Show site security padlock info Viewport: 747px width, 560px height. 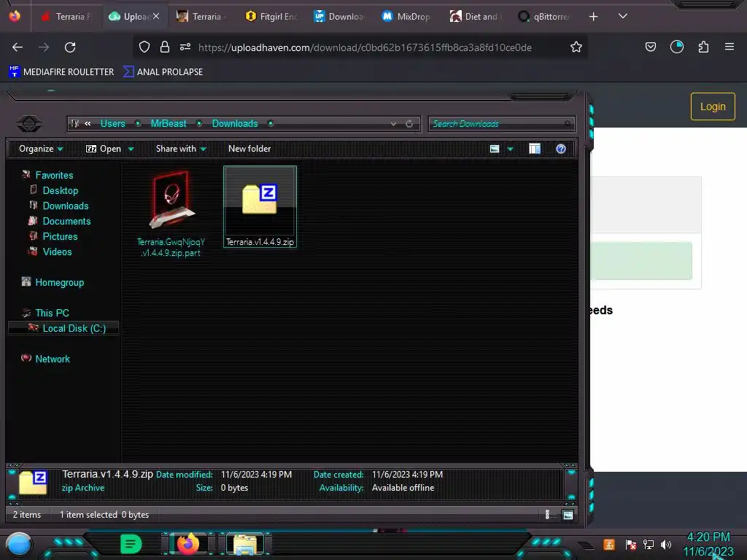click(x=165, y=47)
